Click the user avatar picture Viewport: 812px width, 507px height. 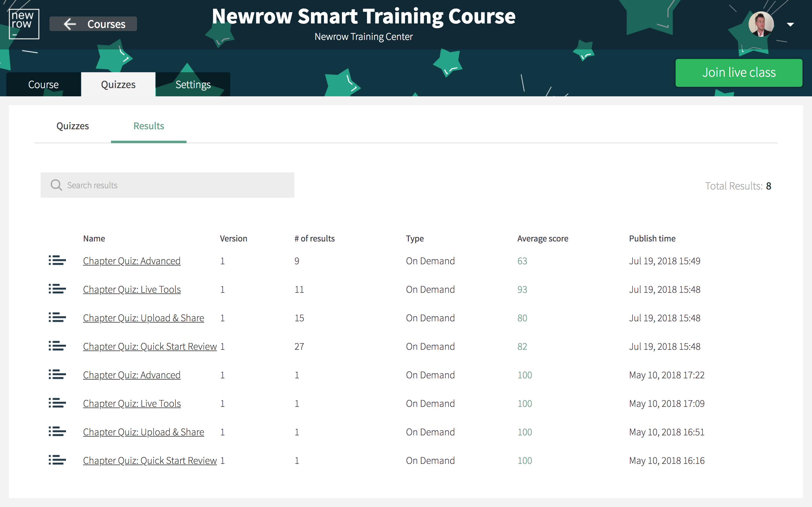coord(761,24)
